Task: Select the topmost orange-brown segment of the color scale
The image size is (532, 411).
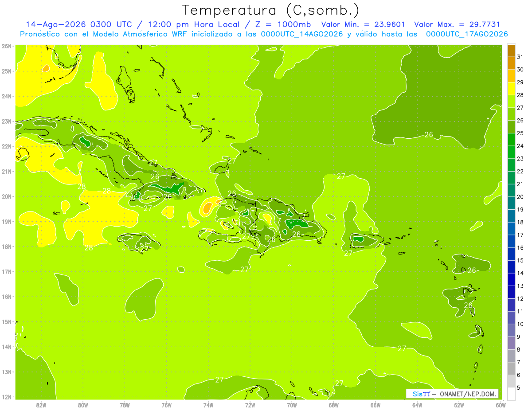Action: coord(511,51)
